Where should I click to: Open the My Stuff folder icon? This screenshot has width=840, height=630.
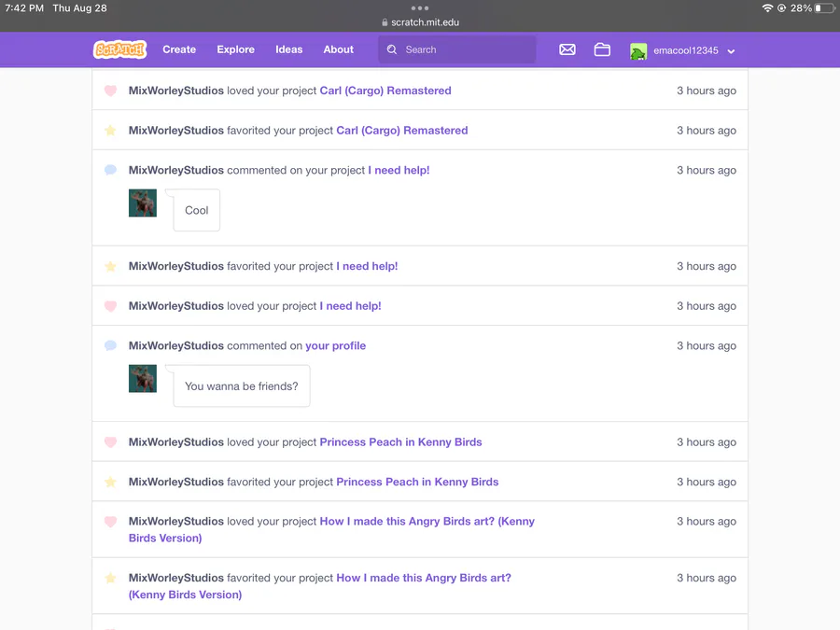pyautogui.click(x=602, y=49)
